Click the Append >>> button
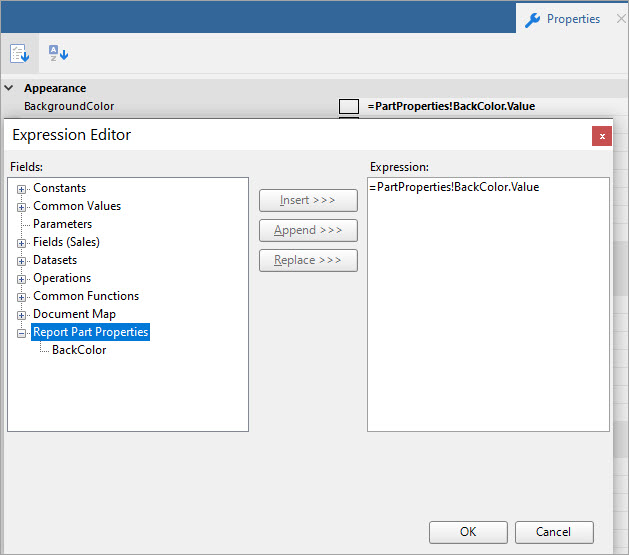This screenshot has height=555, width=629. pyautogui.click(x=308, y=231)
